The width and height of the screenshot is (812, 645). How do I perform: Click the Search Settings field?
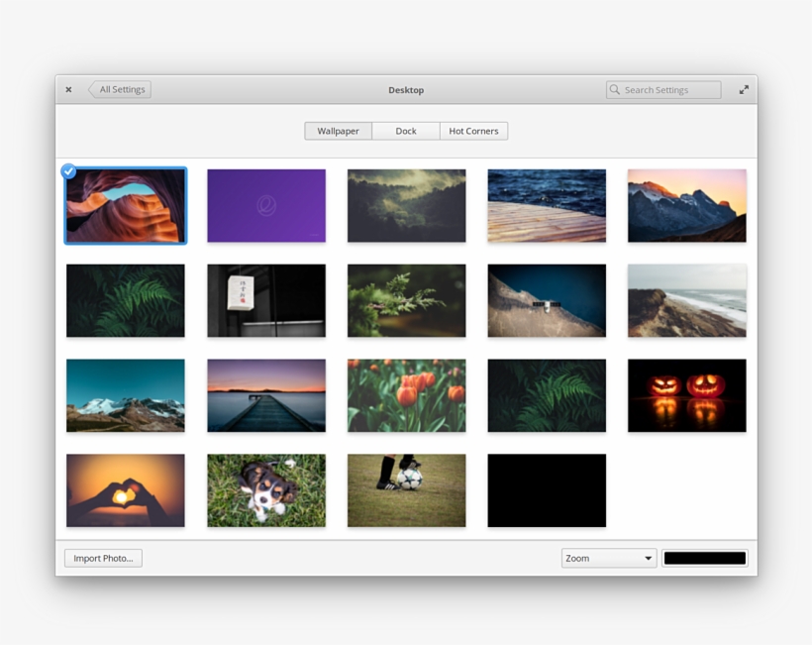pos(663,89)
